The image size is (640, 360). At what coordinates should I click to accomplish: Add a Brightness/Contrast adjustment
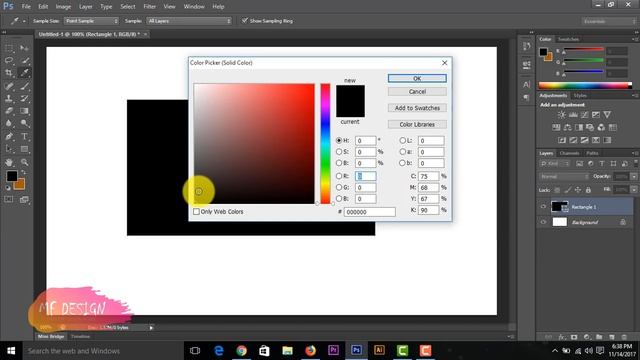point(562,115)
